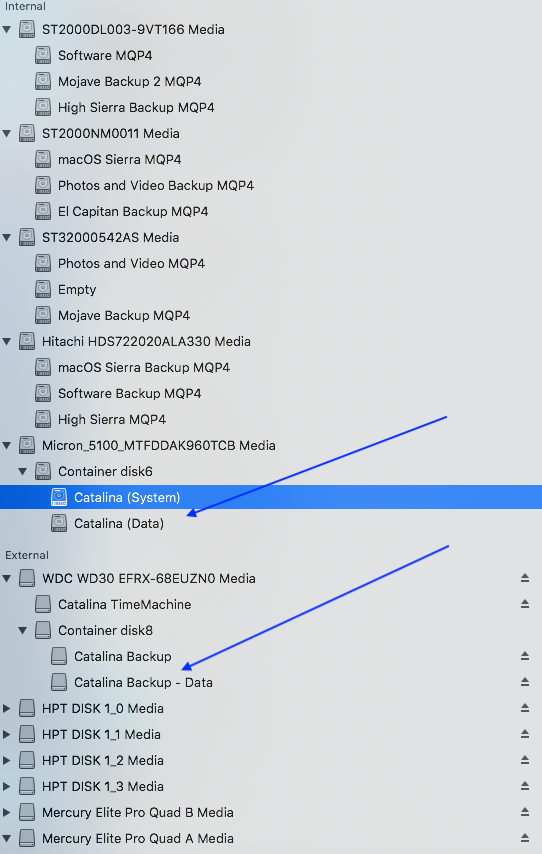Collapse the Container disk8 group
The image size is (542, 854).
[23, 631]
